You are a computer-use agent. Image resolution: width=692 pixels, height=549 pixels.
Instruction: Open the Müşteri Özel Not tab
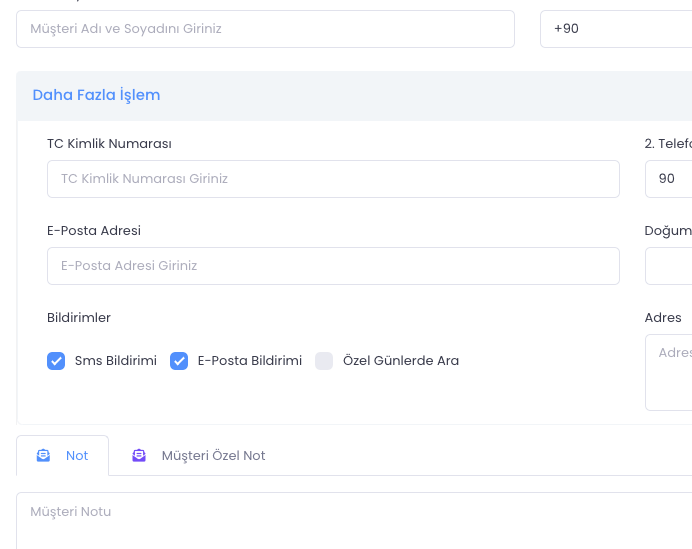click(x=213, y=455)
